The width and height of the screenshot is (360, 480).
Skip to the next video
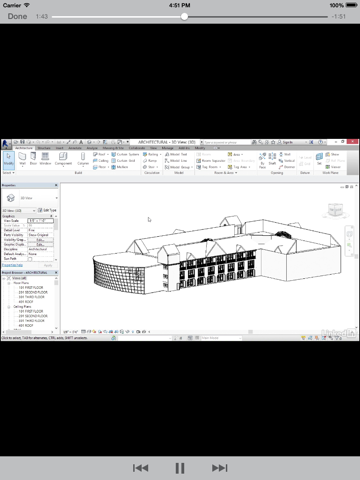(220, 468)
